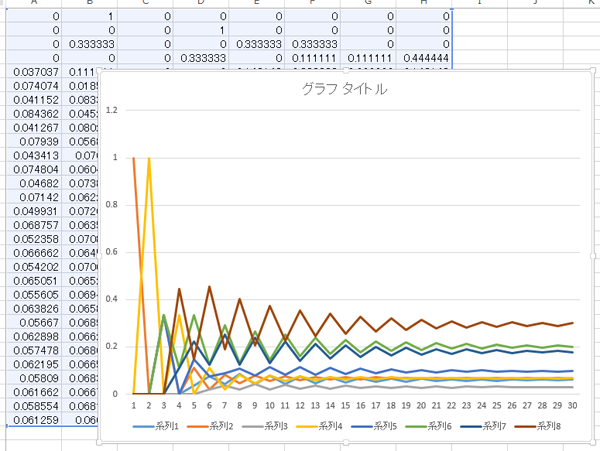Click the horizontal axis label 30
The image size is (600, 451).
[x=572, y=405]
